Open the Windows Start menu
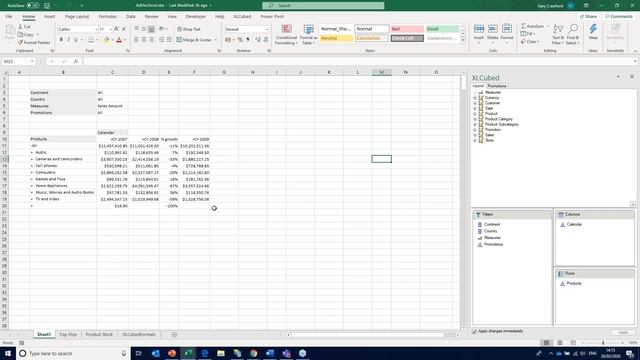 pos(8,353)
